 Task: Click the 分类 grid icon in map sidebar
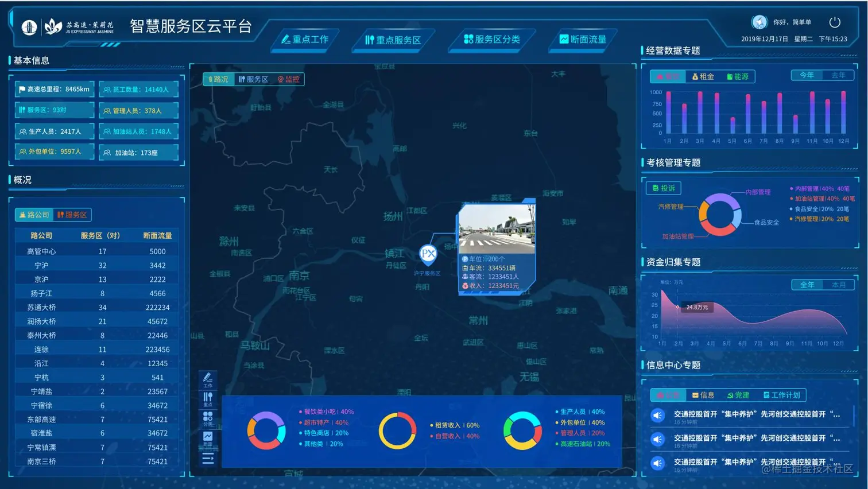208,419
